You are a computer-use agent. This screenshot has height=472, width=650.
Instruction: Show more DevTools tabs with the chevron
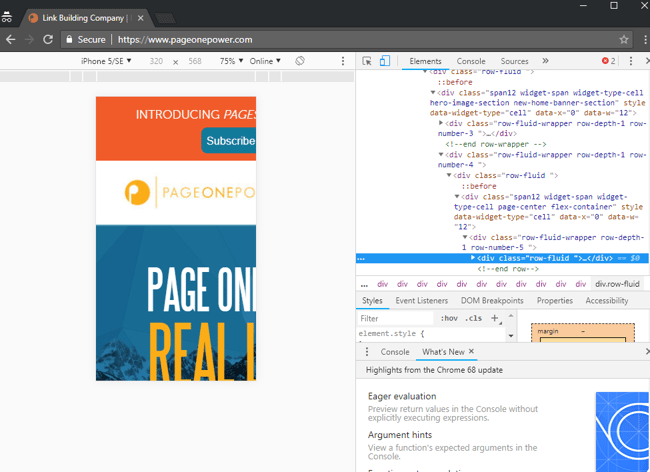tap(546, 61)
